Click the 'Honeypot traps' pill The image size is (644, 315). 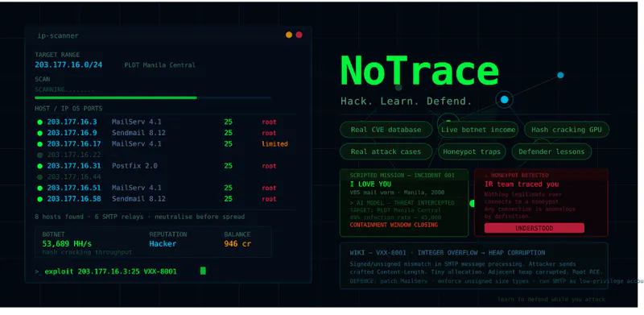(473, 151)
